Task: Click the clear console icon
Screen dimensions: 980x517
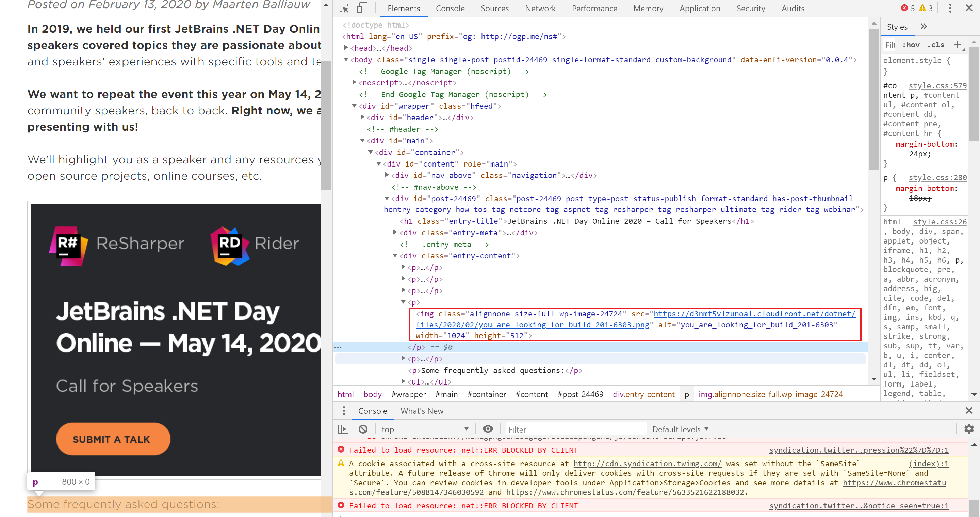Action: pyautogui.click(x=363, y=429)
